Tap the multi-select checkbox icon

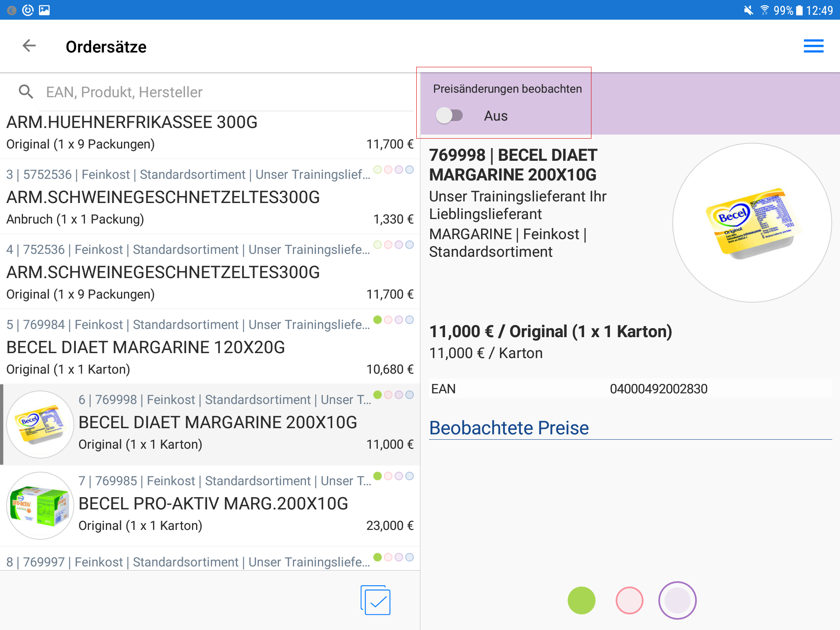[376, 600]
